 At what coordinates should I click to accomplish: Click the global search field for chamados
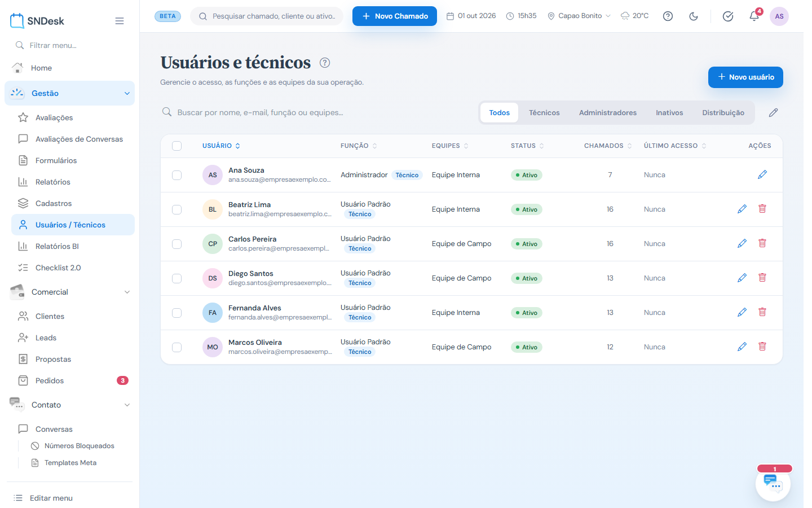point(267,16)
